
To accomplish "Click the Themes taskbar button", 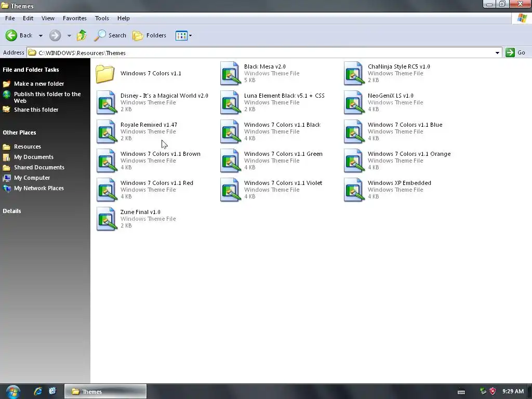I will [105, 392].
